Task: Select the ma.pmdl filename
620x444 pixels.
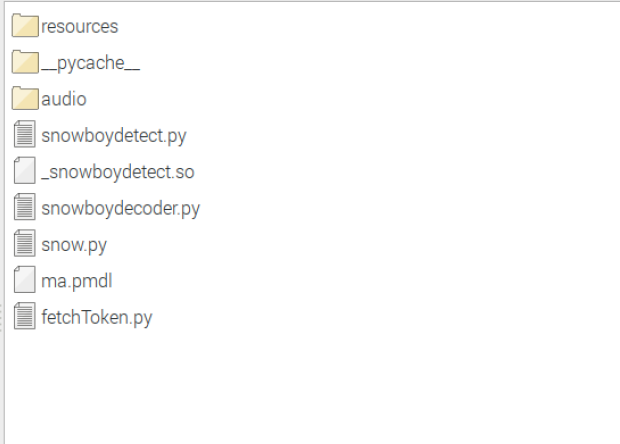Action: (x=77, y=281)
